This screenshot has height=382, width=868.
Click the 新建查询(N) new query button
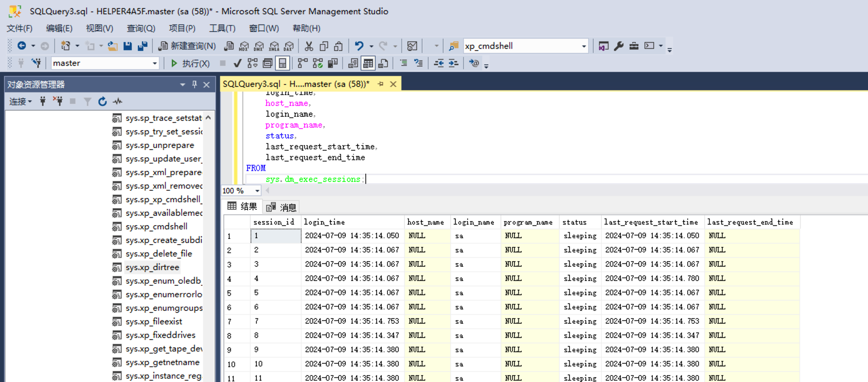click(187, 46)
